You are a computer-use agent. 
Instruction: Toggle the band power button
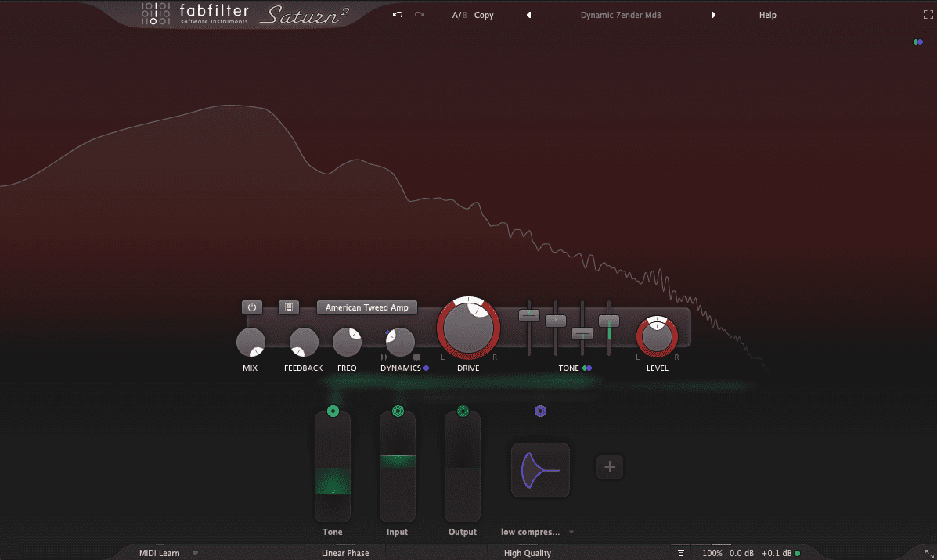251,307
